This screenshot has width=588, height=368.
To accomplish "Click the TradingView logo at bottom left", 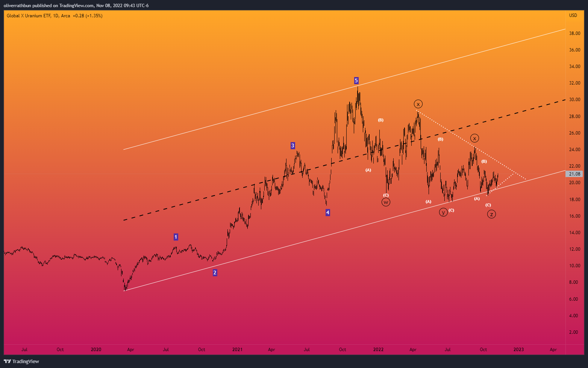I will tap(21, 361).
